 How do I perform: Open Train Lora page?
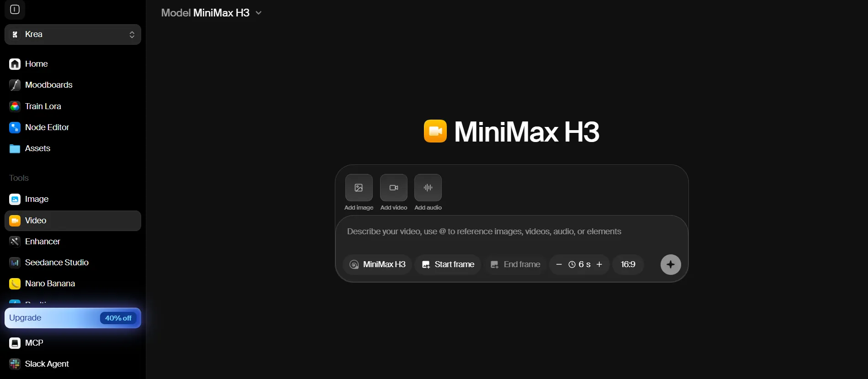[73, 106]
